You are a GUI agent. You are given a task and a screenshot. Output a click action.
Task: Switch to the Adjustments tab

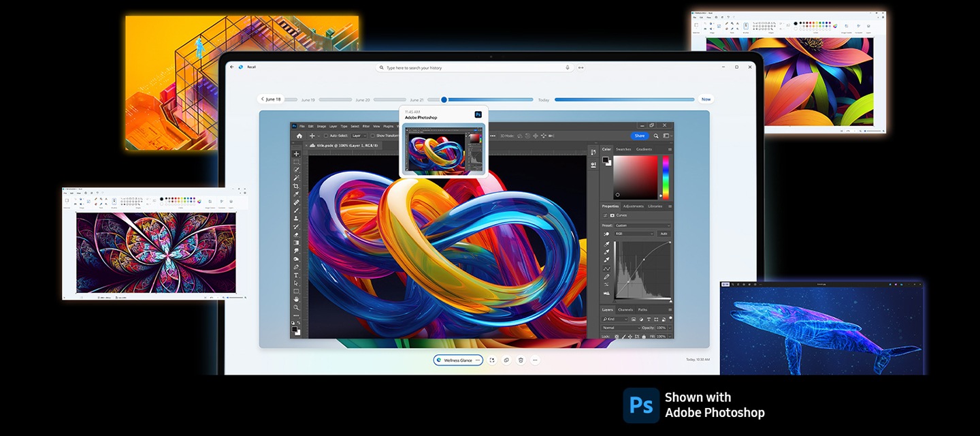tap(633, 206)
